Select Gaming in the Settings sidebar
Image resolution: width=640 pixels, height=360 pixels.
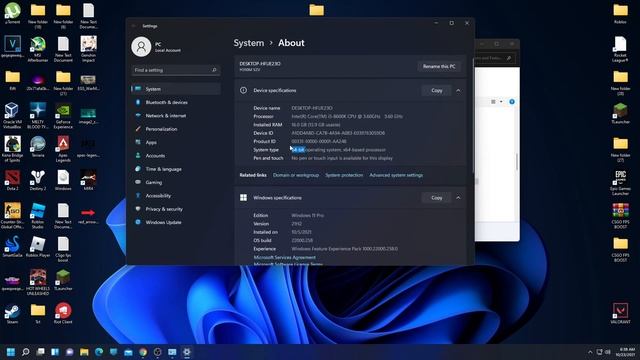coord(176,182)
